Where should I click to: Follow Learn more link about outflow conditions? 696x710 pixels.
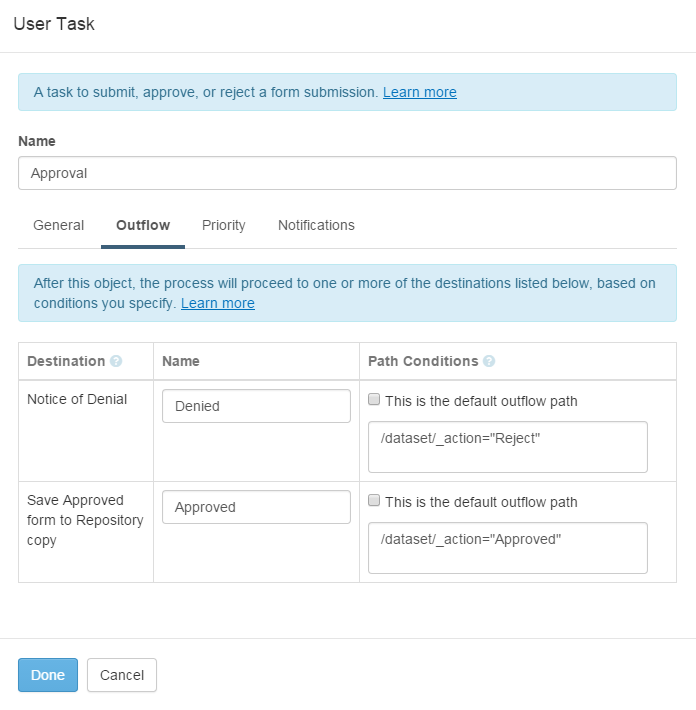point(217,303)
